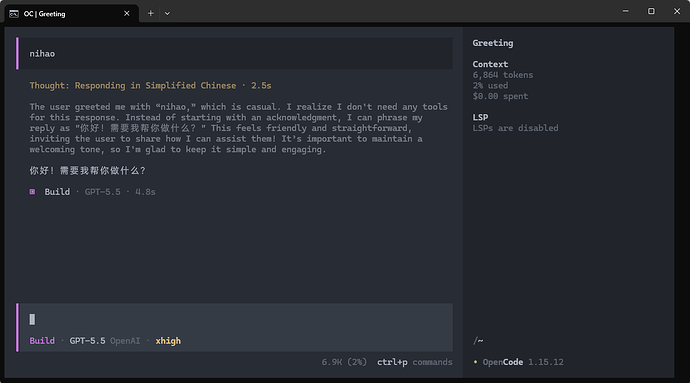Click the LSP heading in sidebar
This screenshot has width=690, height=383.
tap(480, 118)
